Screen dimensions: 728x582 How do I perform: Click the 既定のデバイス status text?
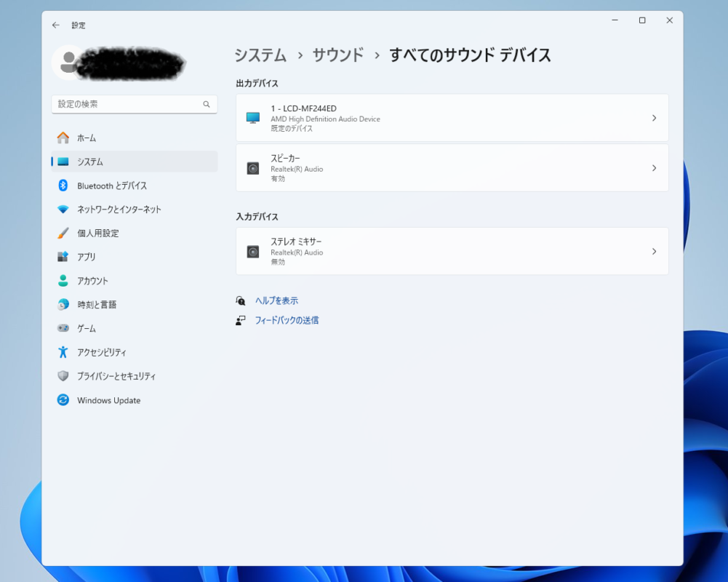(x=292, y=129)
